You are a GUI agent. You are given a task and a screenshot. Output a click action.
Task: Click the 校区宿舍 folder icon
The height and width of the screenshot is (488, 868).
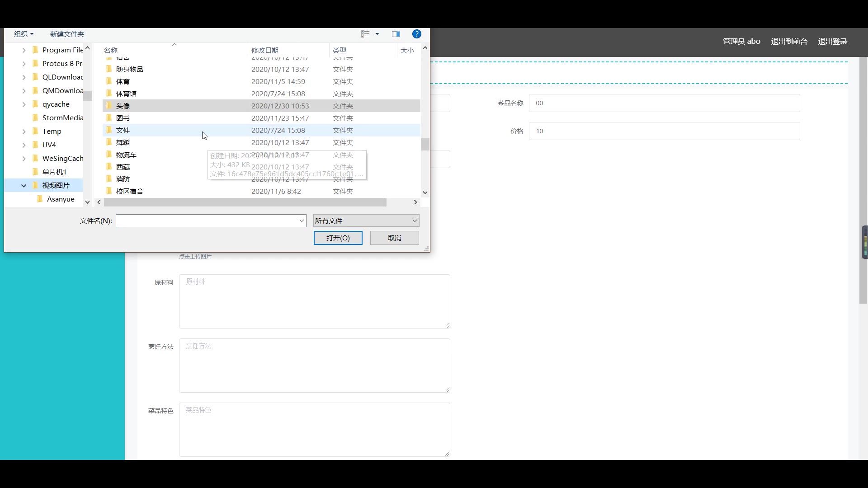click(108, 191)
